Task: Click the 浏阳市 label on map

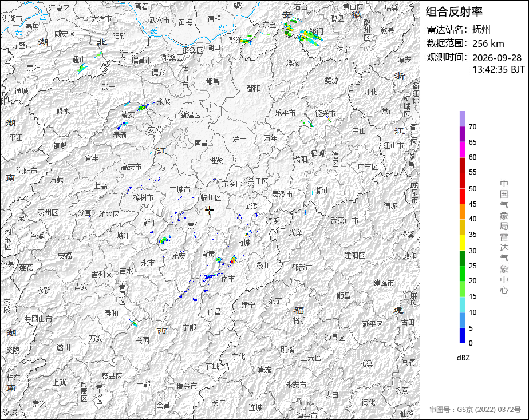Action: point(27,171)
